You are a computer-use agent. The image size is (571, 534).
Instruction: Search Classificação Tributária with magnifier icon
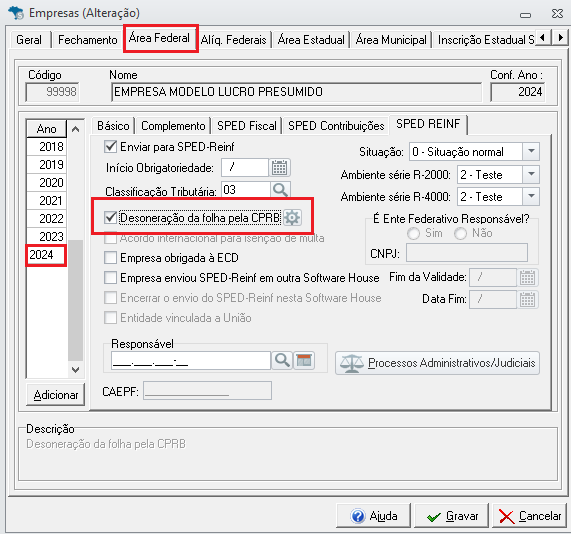[280, 190]
